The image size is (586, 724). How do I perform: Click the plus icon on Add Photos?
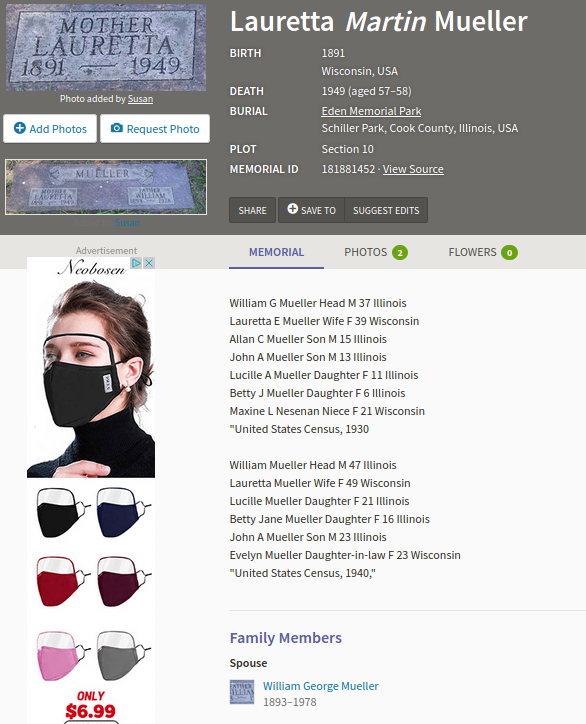19,128
